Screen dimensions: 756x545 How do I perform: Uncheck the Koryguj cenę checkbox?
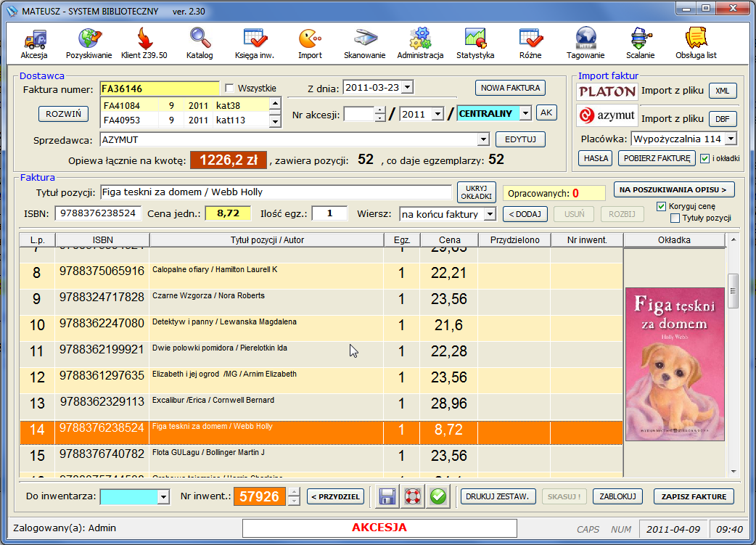point(661,207)
